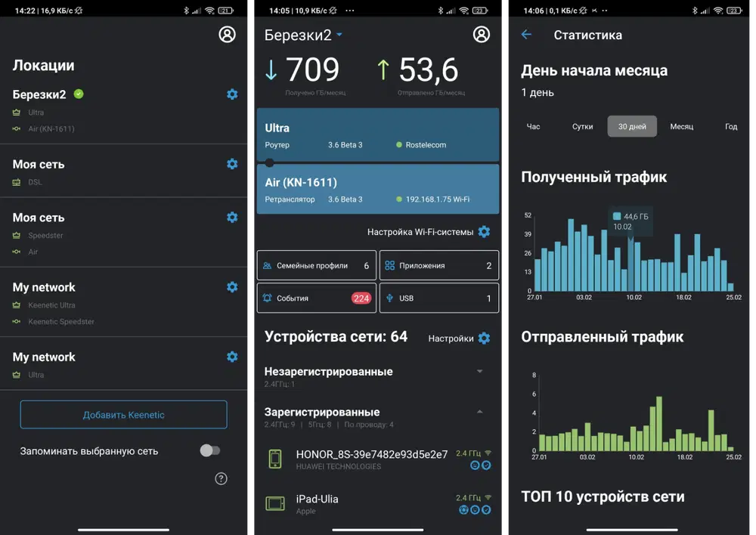This screenshot has height=535, width=756.
Task: Open the Ultra router card
Action: [x=378, y=135]
